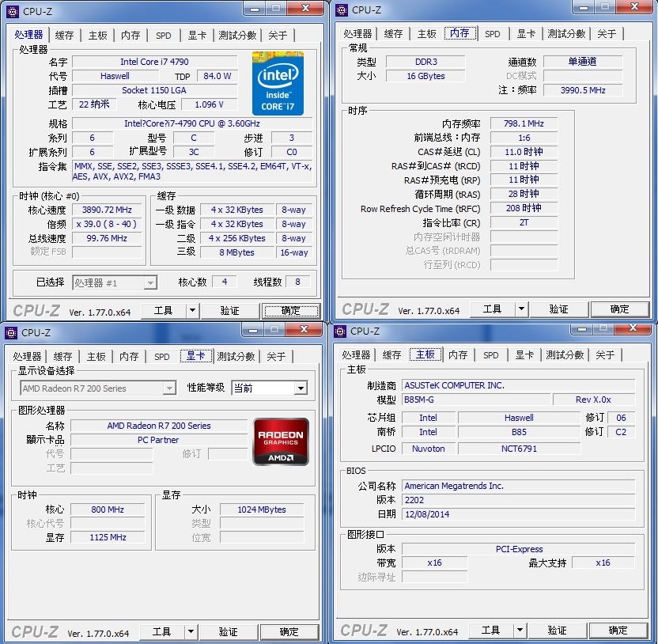The width and height of the screenshot is (658, 644).
Task: Select SPD tab in memory window
Action: click(492, 33)
